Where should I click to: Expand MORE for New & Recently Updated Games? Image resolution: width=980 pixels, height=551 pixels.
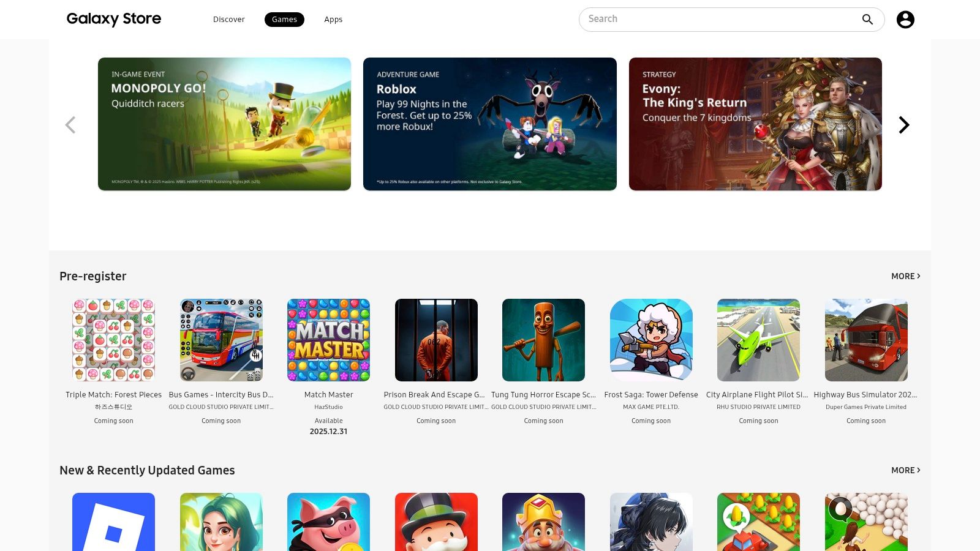(x=906, y=470)
